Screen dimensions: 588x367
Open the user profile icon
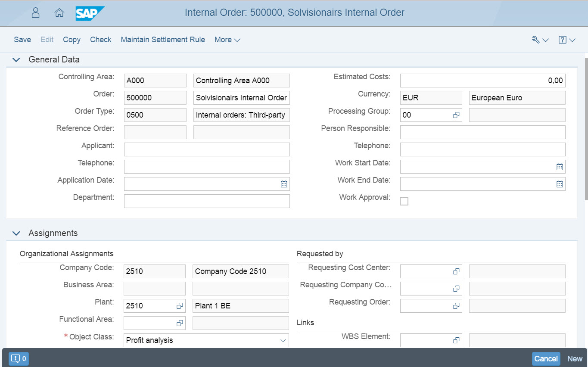(x=36, y=13)
